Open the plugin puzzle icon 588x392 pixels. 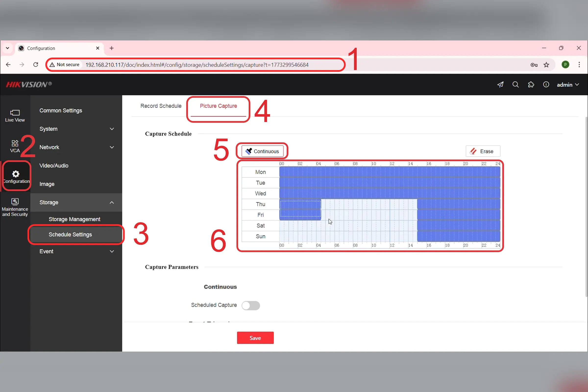pos(531,85)
